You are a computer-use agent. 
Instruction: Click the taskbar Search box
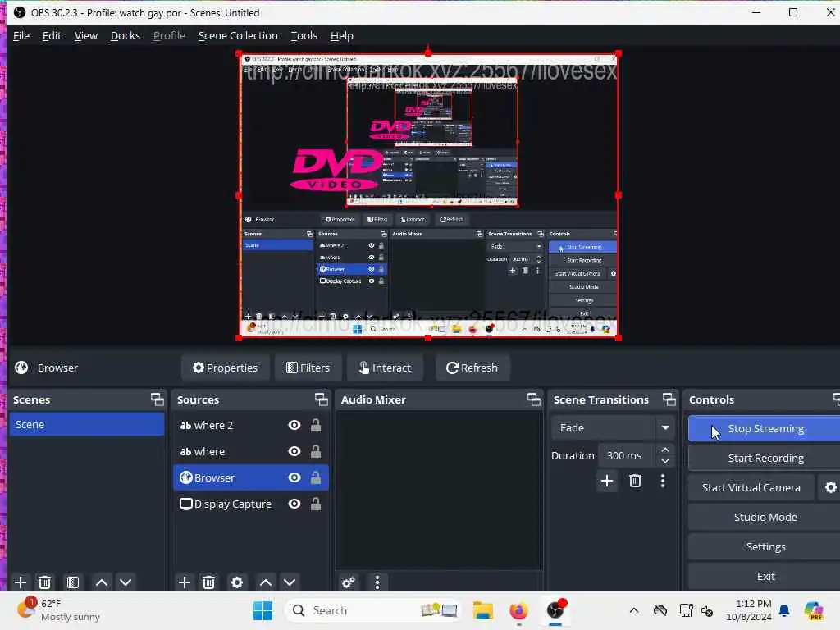pyautogui.click(x=373, y=610)
